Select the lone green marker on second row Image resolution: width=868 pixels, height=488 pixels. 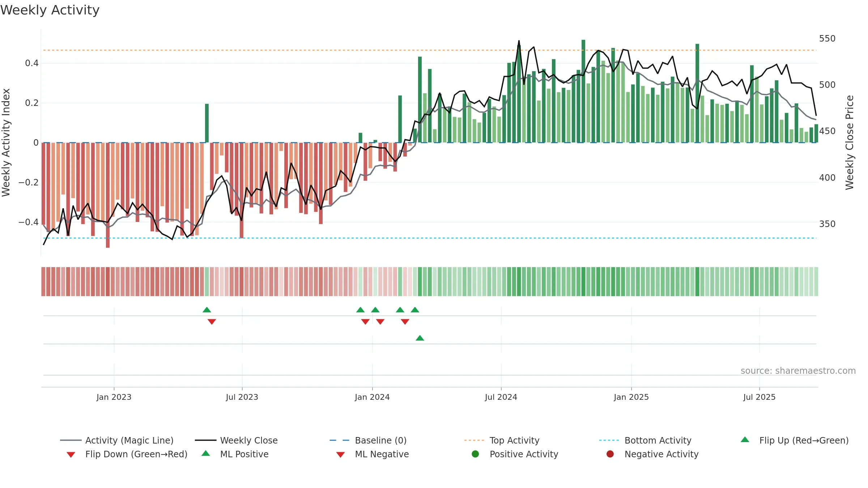tap(420, 338)
